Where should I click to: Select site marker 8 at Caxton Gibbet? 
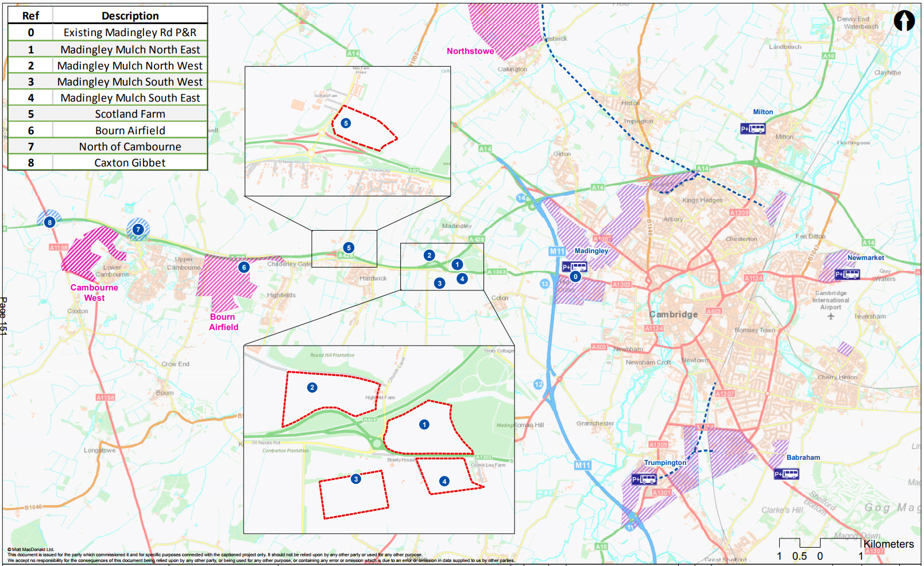[50, 222]
